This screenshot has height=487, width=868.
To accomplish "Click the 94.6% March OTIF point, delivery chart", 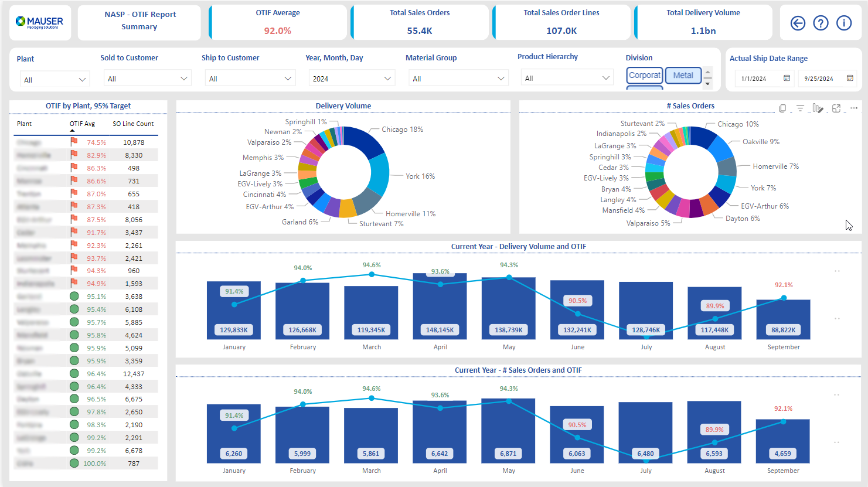I will click(x=372, y=274).
